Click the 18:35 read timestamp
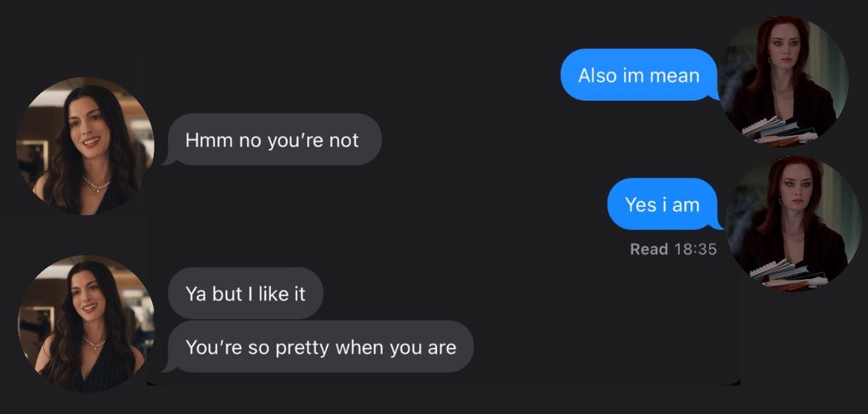Viewport: 868px width, 414px height. click(695, 249)
